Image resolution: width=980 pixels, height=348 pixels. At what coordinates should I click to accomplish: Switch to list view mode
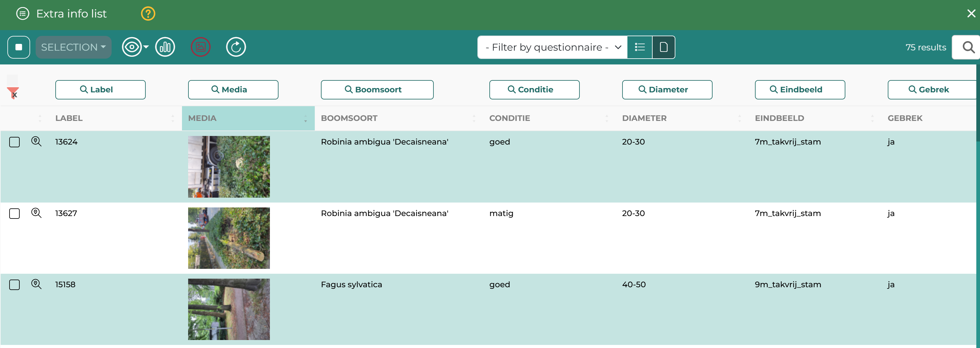[x=639, y=47]
